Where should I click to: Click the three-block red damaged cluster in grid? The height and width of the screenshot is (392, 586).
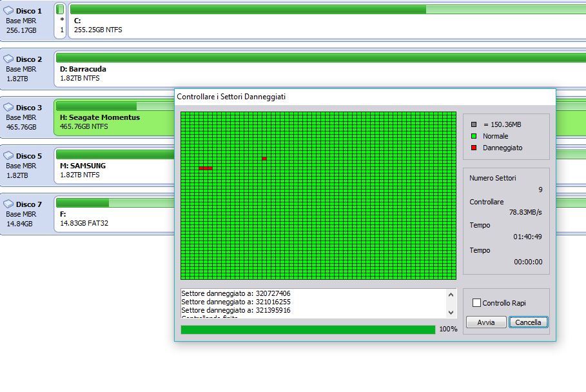click(x=206, y=168)
